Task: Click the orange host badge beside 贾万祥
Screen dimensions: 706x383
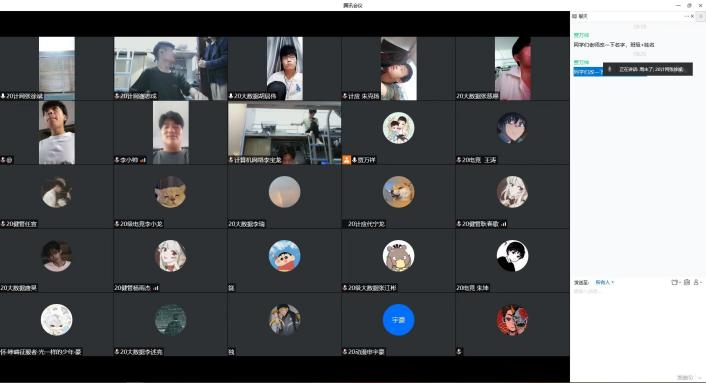Action: 346,160
